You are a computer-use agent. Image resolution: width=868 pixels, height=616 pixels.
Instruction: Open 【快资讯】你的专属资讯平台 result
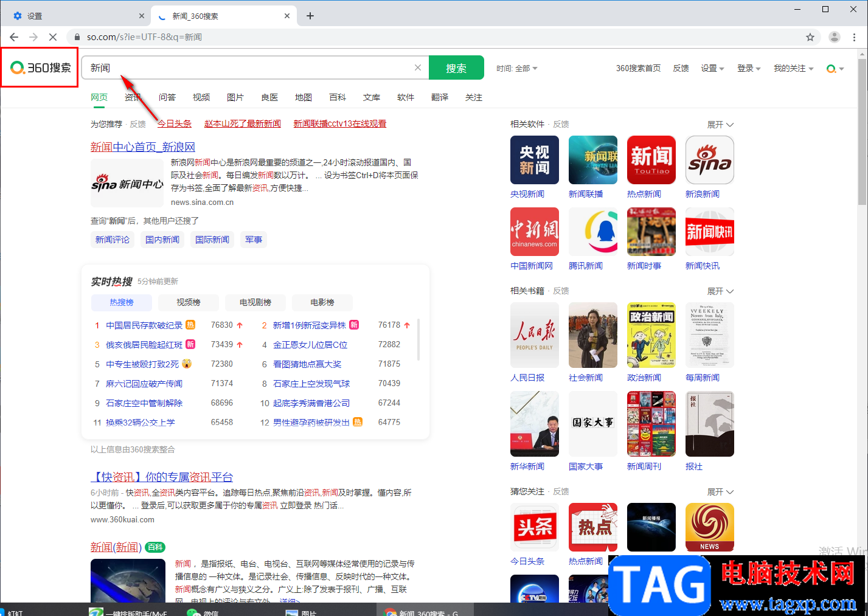[x=162, y=477]
